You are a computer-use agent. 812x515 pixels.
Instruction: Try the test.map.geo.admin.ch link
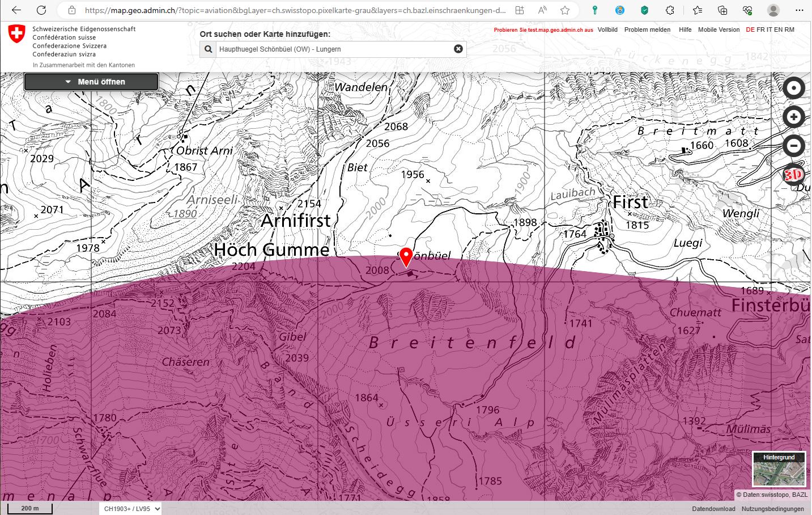[x=543, y=30]
